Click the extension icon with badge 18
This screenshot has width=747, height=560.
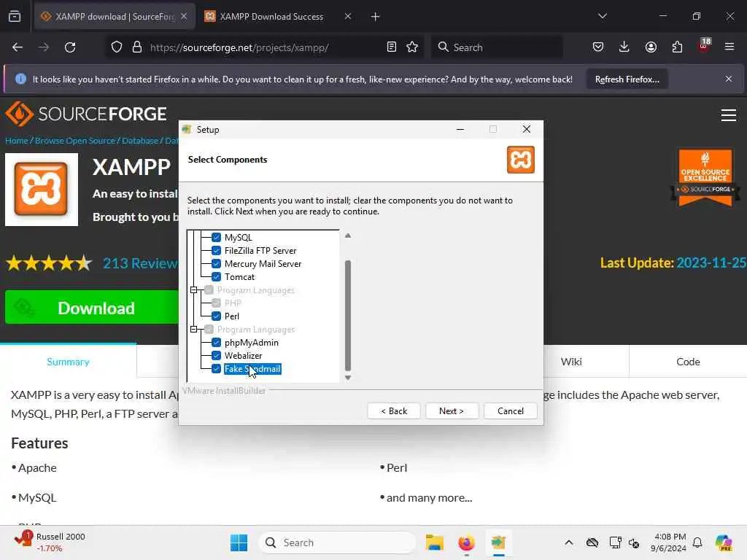[x=704, y=46]
